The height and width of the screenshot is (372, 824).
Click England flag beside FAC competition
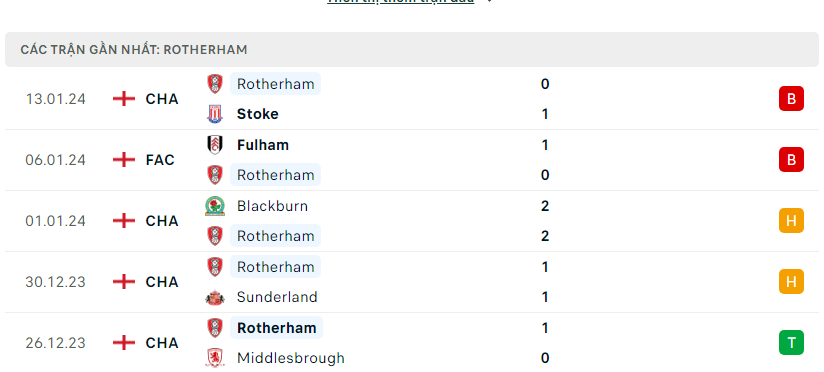[124, 160]
